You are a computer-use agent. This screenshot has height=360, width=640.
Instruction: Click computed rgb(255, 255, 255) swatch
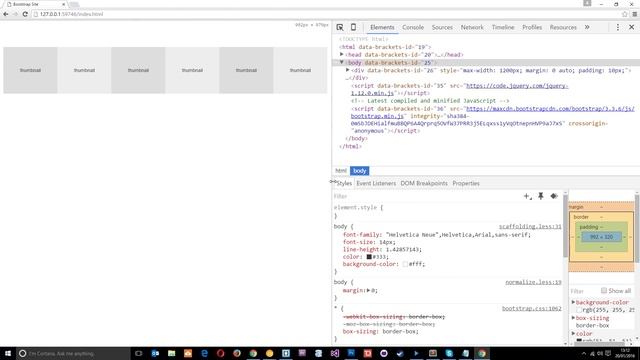[579, 310]
